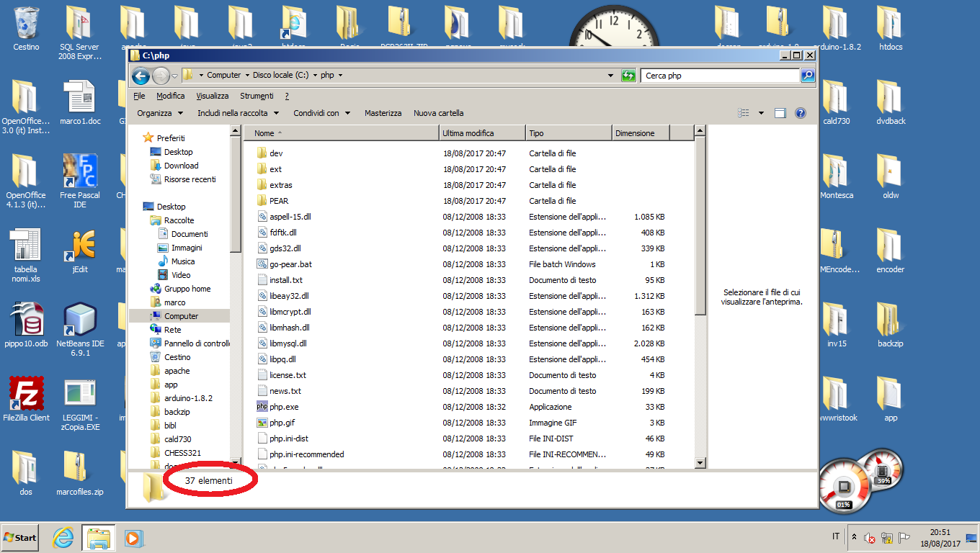This screenshot has width=980, height=553.
Task: Launch Internet Explorer from the taskbar
Action: pos(63,537)
